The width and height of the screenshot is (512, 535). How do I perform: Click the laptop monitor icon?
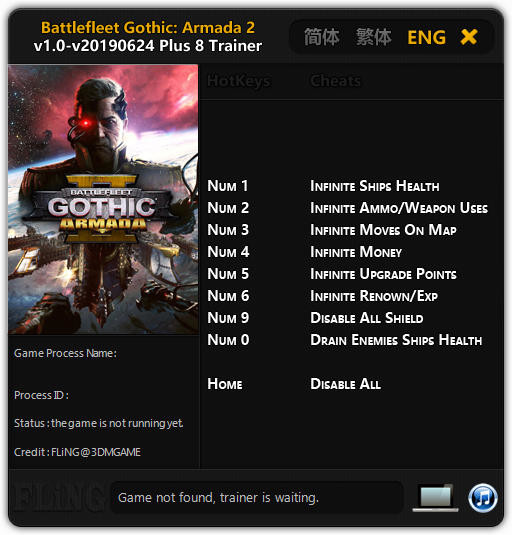[436, 498]
